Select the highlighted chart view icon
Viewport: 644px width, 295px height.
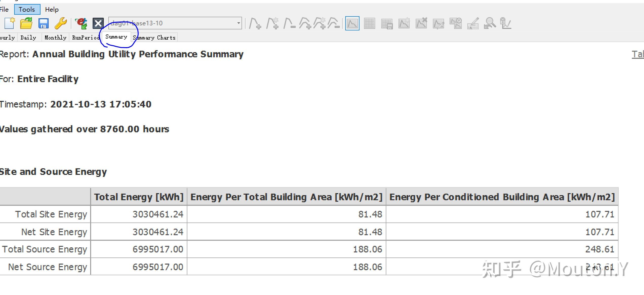pos(352,24)
